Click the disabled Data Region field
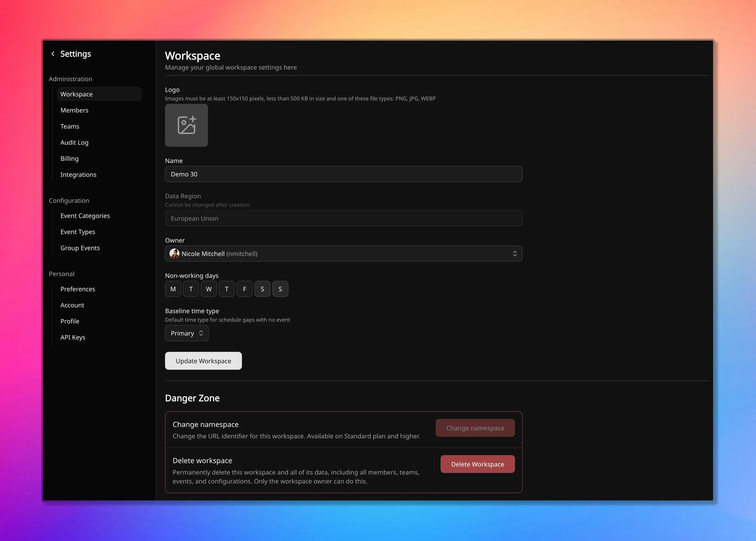 point(344,219)
